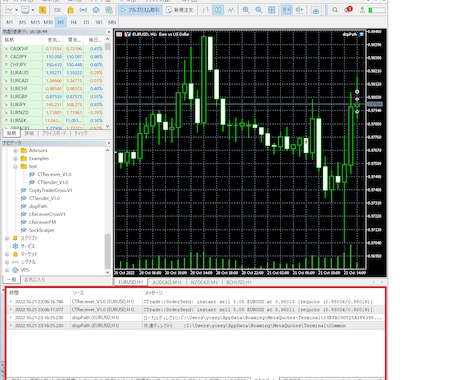Click the 新規注文 new order button
This screenshot has width=460, height=380.
click(x=180, y=10)
